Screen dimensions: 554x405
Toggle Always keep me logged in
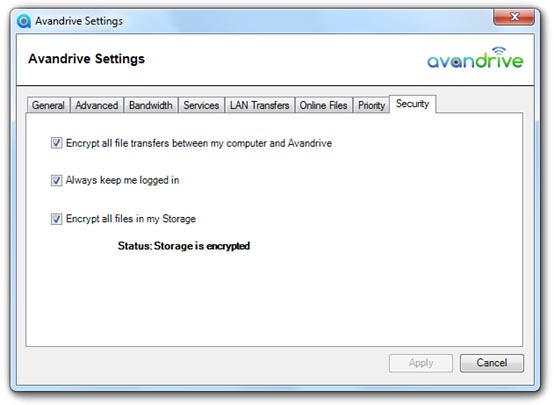(57, 180)
